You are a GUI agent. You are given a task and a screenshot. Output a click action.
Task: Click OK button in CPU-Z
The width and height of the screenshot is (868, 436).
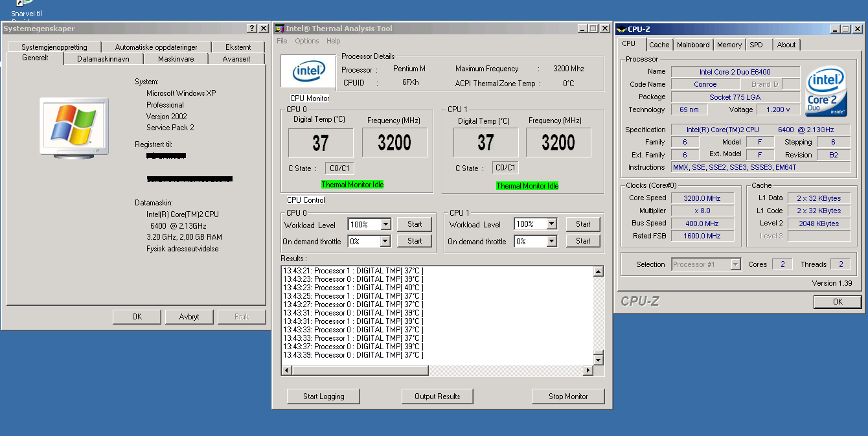coord(838,302)
